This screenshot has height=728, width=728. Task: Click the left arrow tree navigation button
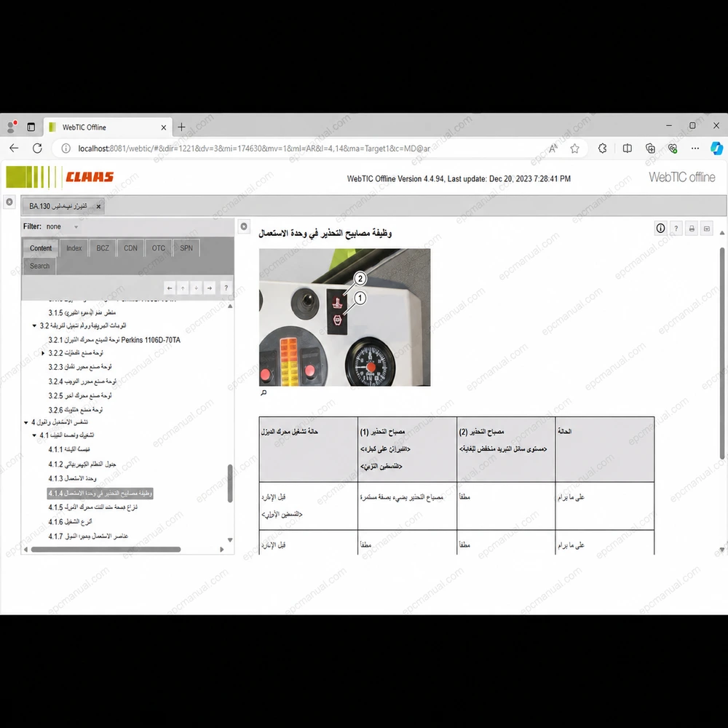[x=170, y=288]
